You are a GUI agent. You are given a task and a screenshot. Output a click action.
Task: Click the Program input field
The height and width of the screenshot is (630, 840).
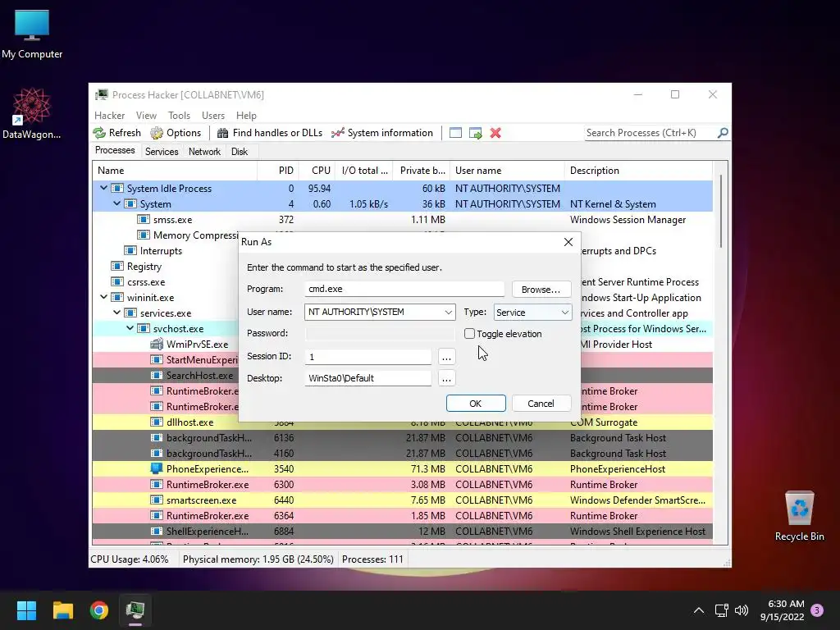(404, 289)
